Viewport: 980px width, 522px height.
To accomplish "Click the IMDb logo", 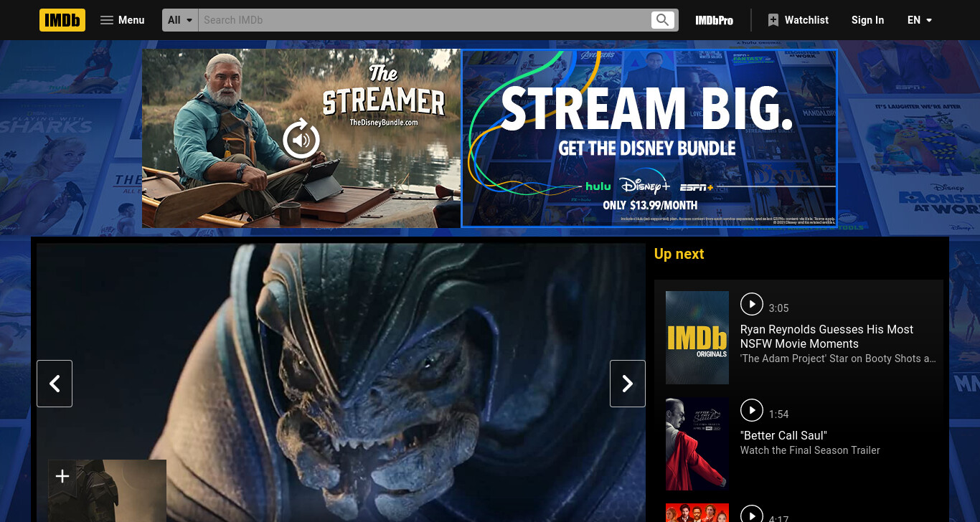I will [x=62, y=20].
